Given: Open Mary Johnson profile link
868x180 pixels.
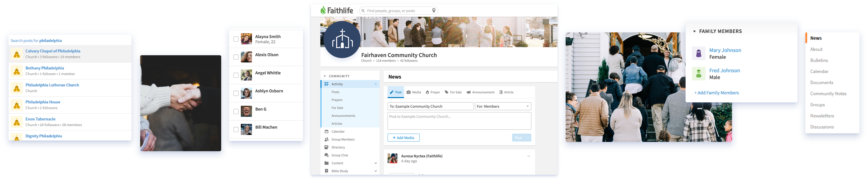Looking at the screenshot, I should [x=725, y=50].
